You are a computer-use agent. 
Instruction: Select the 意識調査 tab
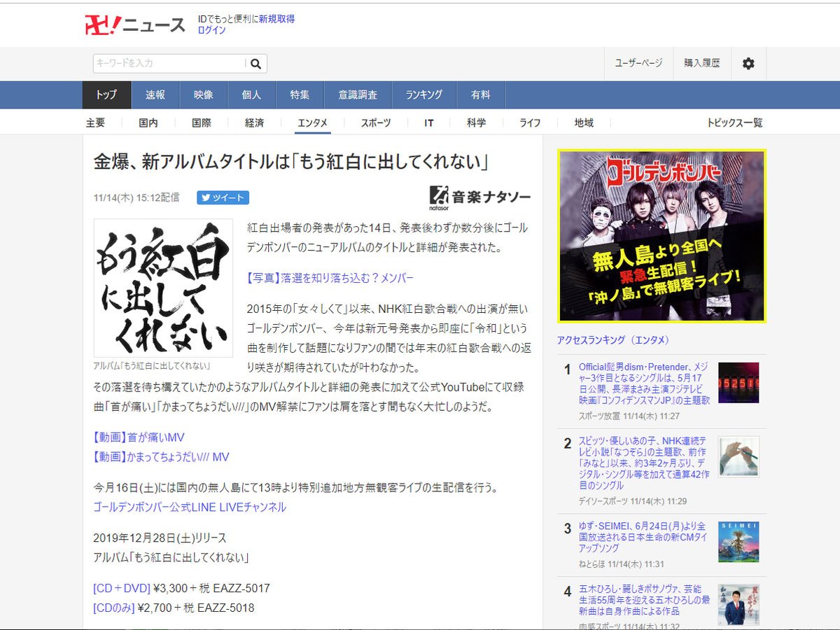[358, 95]
